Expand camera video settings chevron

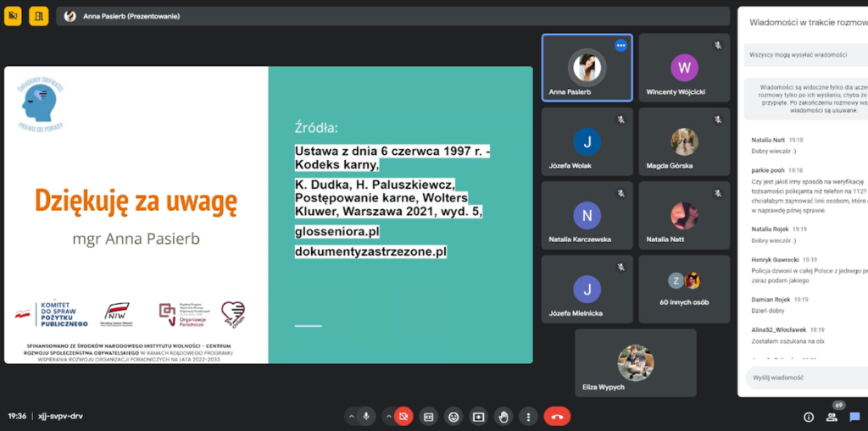point(388,417)
